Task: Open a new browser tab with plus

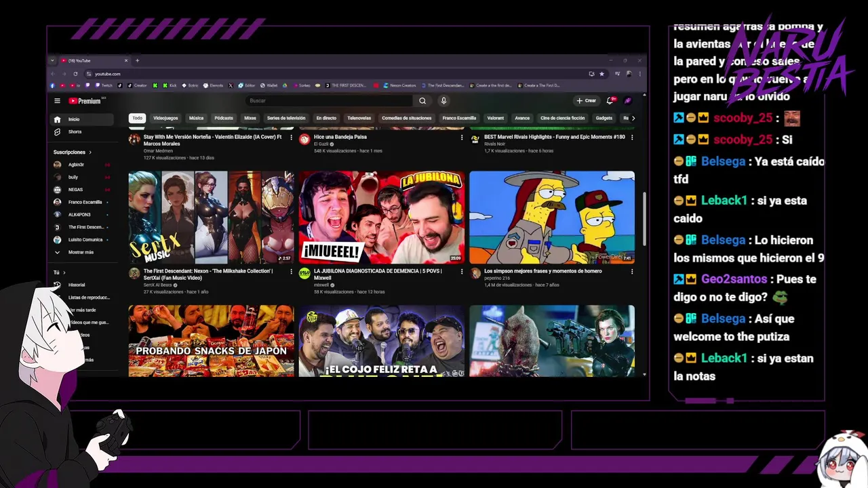Action: point(137,60)
